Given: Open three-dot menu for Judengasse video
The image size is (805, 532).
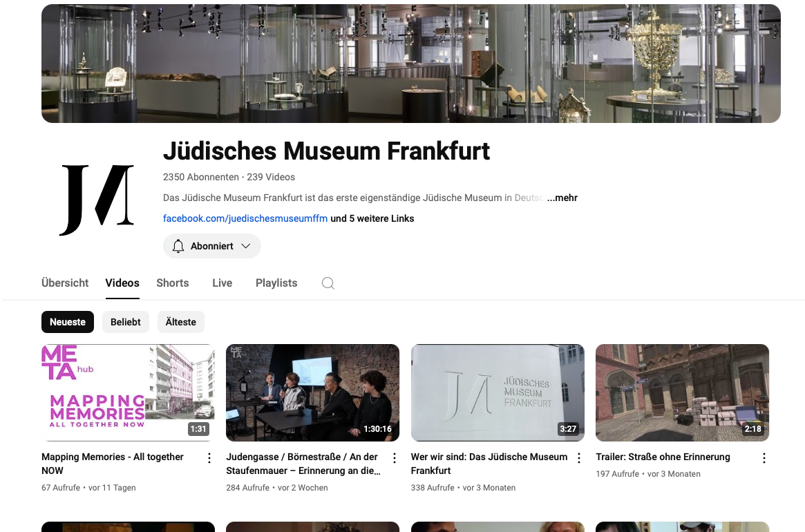Looking at the screenshot, I should (x=395, y=458).
